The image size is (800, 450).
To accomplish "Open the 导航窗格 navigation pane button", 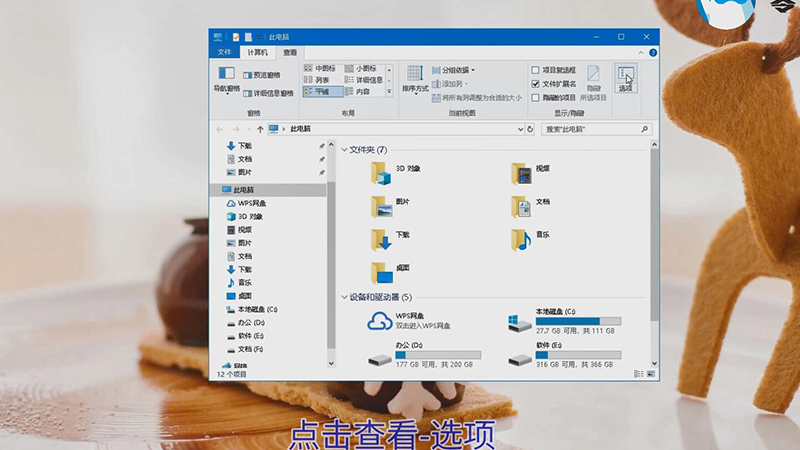I will pyautogui.click(x=226, y=78).
